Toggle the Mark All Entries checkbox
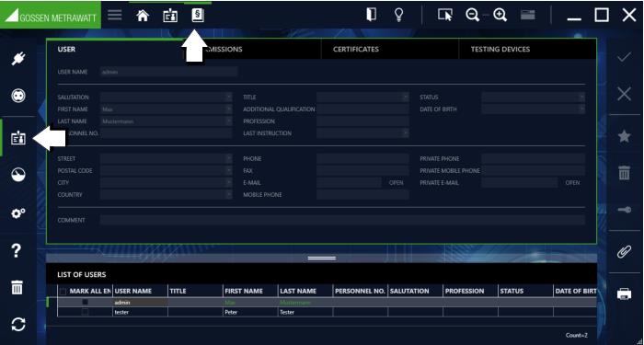Viewport: 644px width, 345px height. click(63, 292)
